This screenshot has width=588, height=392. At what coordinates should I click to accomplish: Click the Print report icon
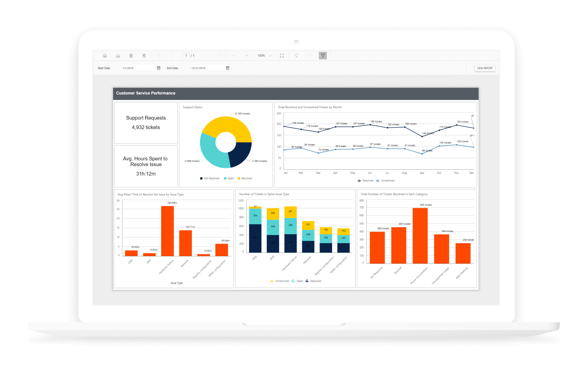coord(105,56)
